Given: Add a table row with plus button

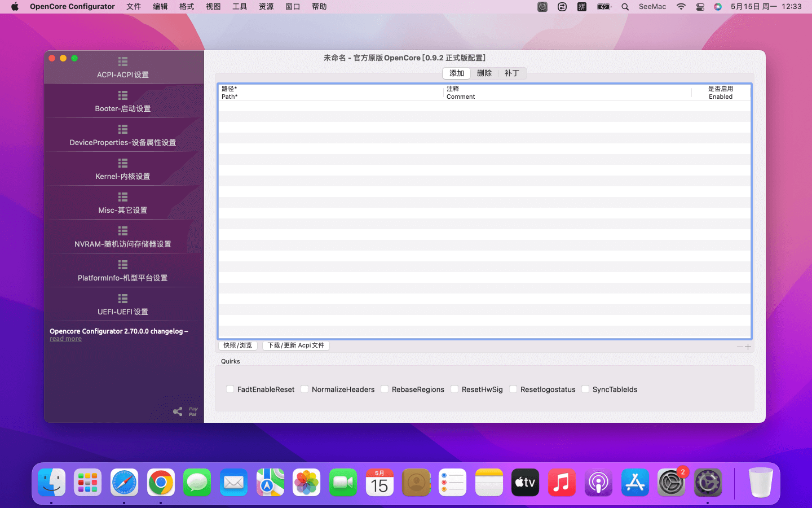Looking at the screenshot, I should (748, 347).
